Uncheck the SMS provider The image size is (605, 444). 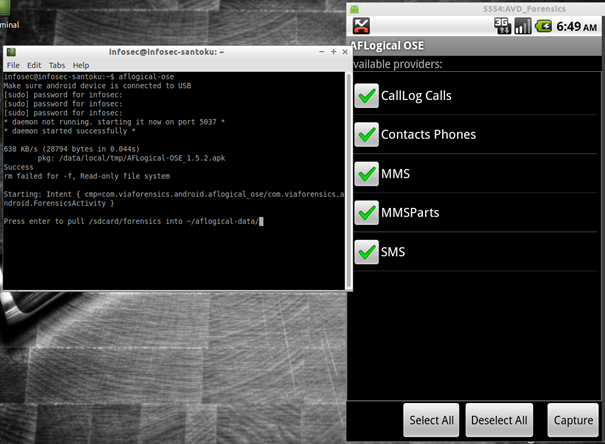(x=366, y=252)
